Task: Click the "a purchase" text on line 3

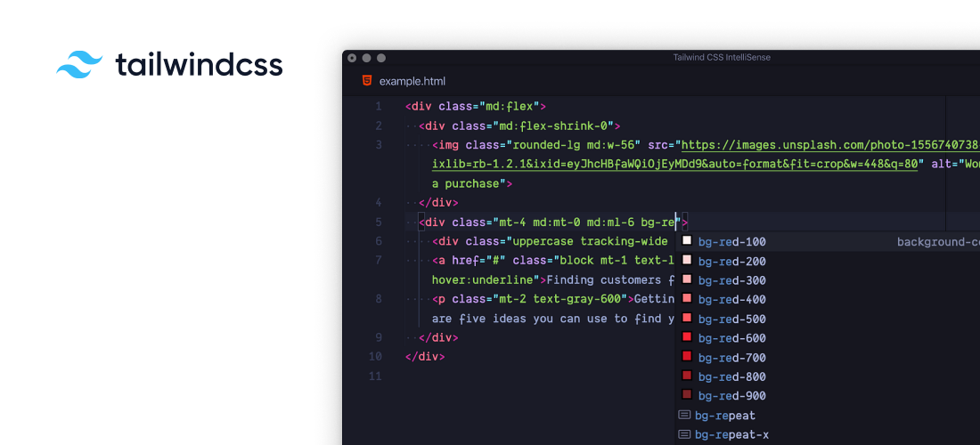Action: (x=466, y=183)
